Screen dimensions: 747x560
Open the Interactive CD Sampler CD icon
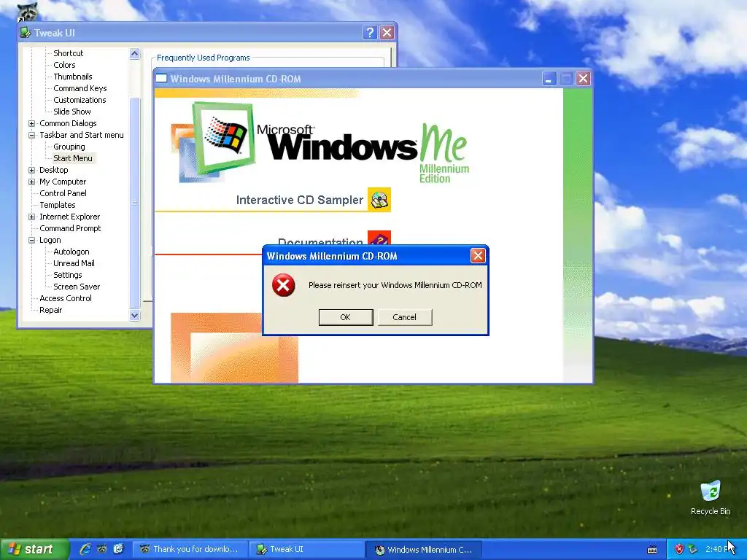379,200
